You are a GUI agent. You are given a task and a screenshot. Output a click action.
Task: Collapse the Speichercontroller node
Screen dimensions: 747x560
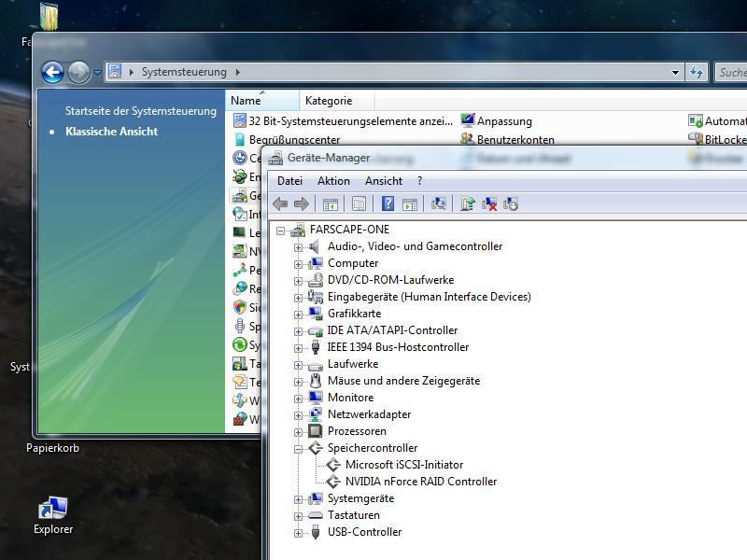coord(298,449)
